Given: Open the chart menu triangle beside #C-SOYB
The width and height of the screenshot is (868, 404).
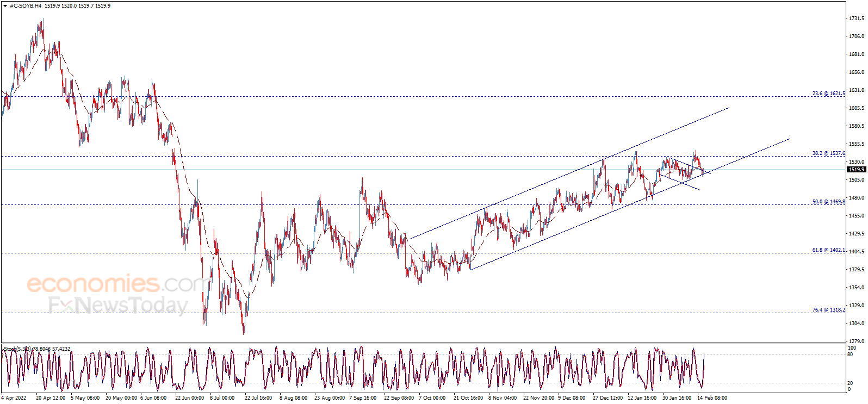Looking at the screenshot, I should coord(5,6).
